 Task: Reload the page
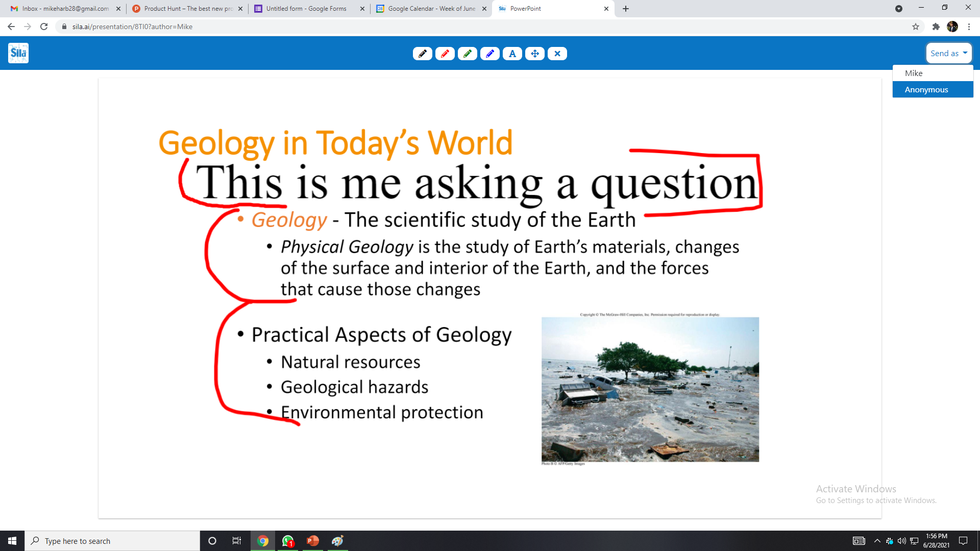pyautogui.click(x=44, y=27)
